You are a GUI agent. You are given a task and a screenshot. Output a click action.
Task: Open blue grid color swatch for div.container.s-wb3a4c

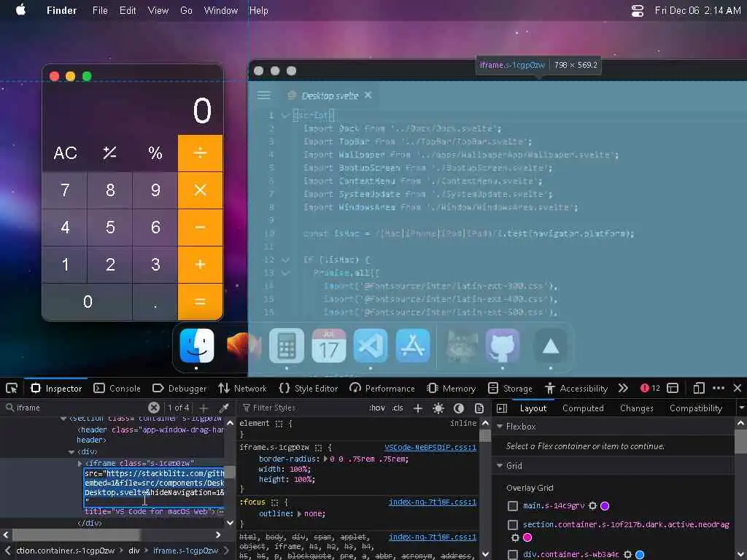(x=640, y=554)
